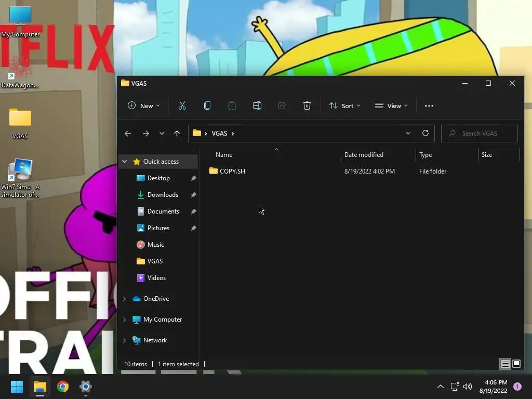Open VGAS in navigation pane
The image size is (532, 399).
pos(155,261)
